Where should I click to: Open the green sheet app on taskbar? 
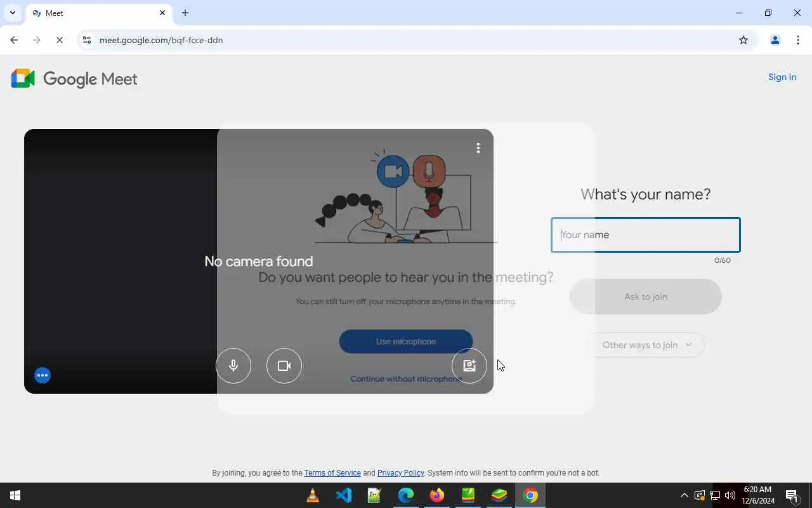[468, 495]
